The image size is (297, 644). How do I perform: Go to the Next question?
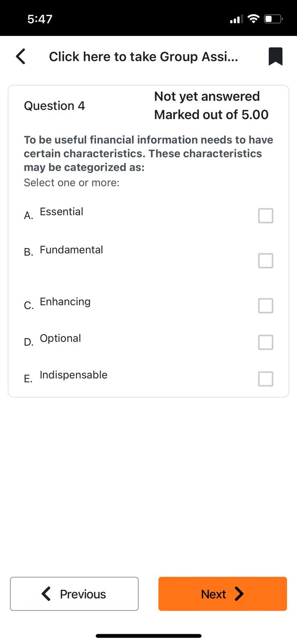coord(223,594)
